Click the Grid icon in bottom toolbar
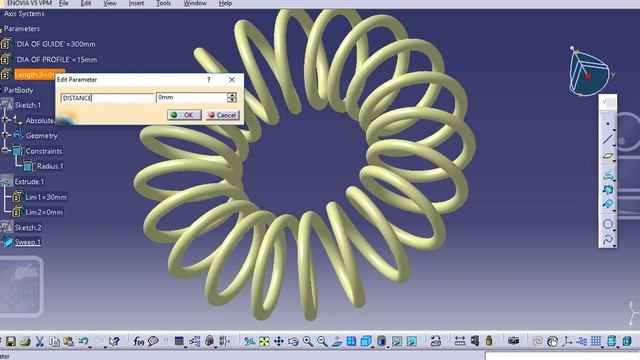The image size is (640, 360). (x=596, y=341)
